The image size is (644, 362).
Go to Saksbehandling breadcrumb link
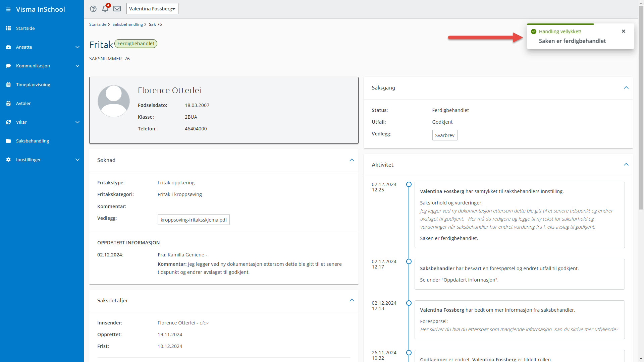pos(127,24)
